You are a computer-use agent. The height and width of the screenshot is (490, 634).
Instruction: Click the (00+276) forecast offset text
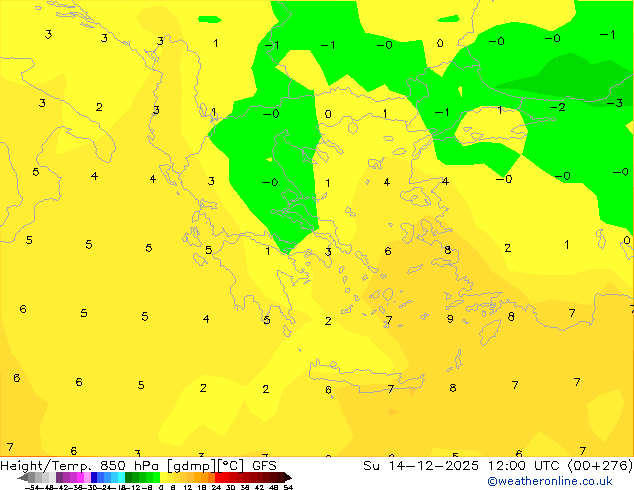pyautogui.click(x=600, y=465)
